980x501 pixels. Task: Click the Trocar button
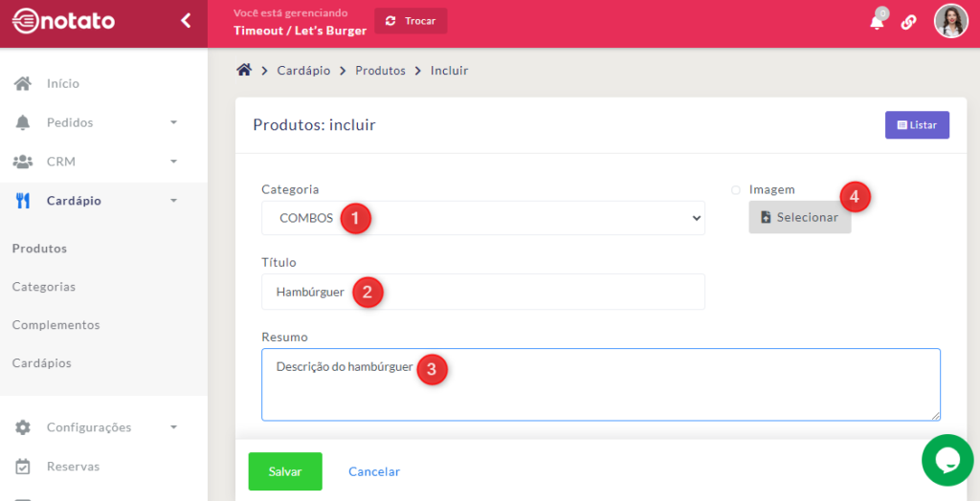tap(411, 21)
